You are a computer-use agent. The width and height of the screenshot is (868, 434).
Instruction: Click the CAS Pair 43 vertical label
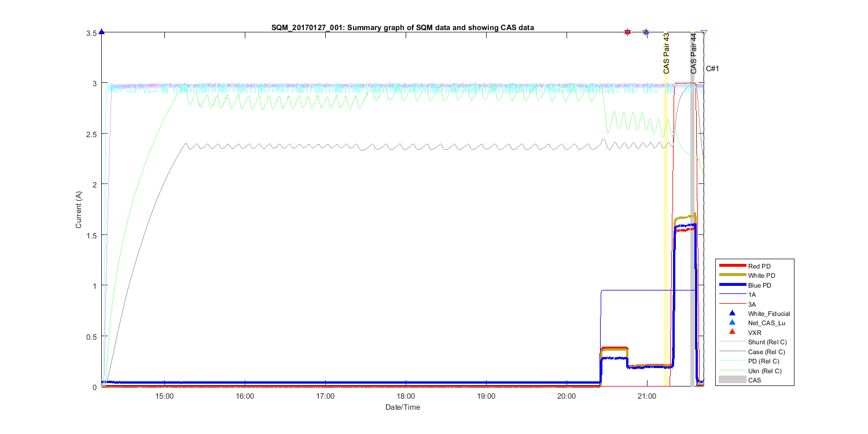[x=666, y=53]
